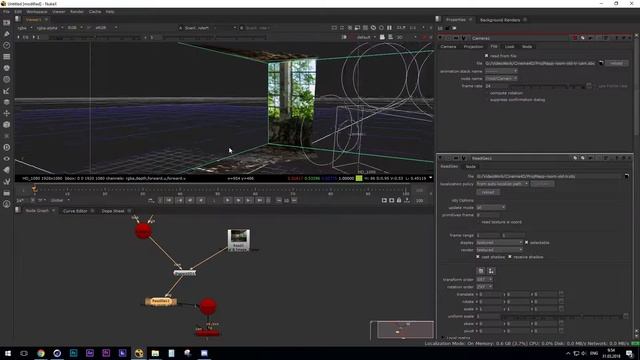
Task: Open the Node tab in ReadGeo1 properties
Action: (x=471, y=167)
